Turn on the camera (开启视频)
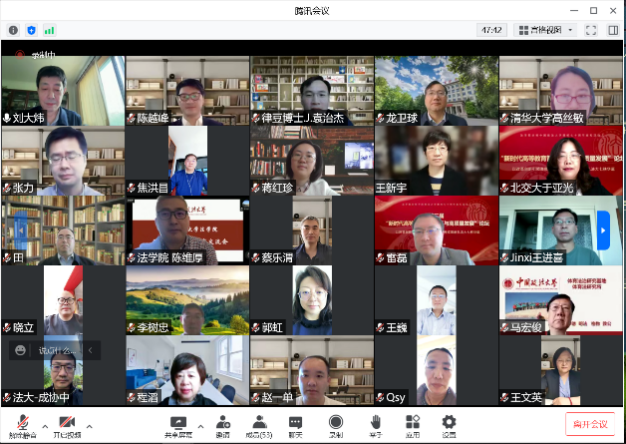This screenshot has width=626, height=444. [68, 424]
